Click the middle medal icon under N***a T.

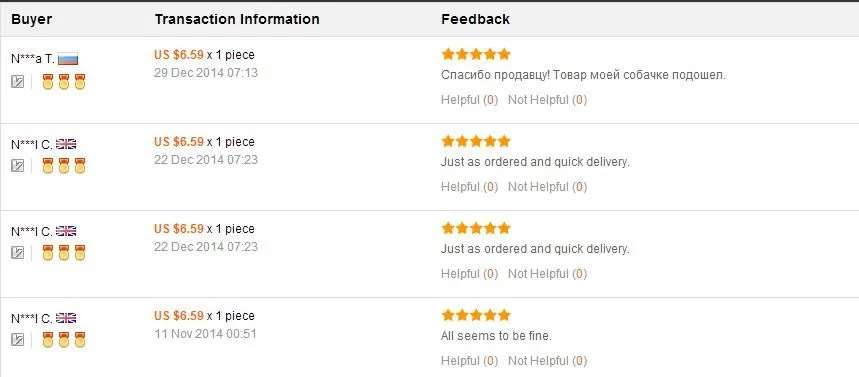64,82
